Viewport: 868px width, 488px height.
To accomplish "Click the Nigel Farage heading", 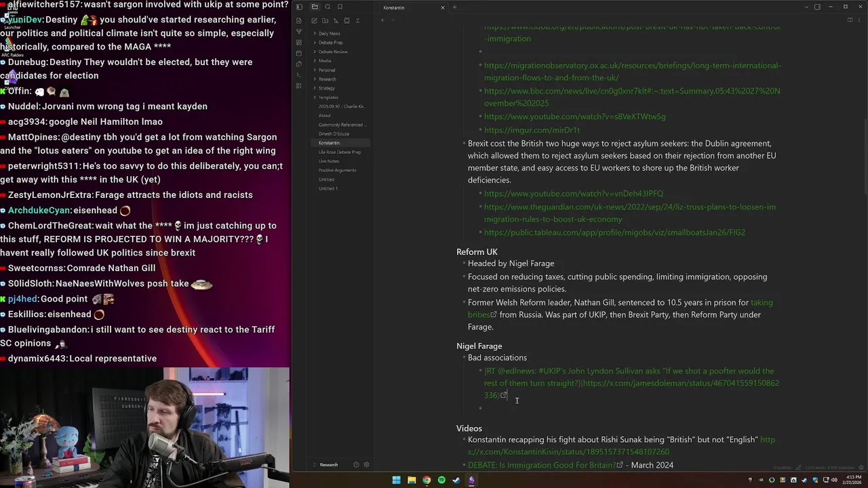I will 479,346.
